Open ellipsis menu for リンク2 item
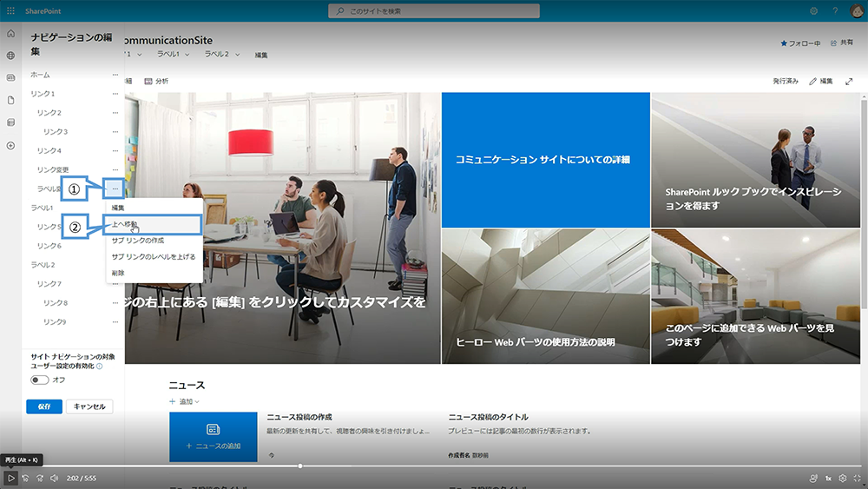 pos(115,113)
